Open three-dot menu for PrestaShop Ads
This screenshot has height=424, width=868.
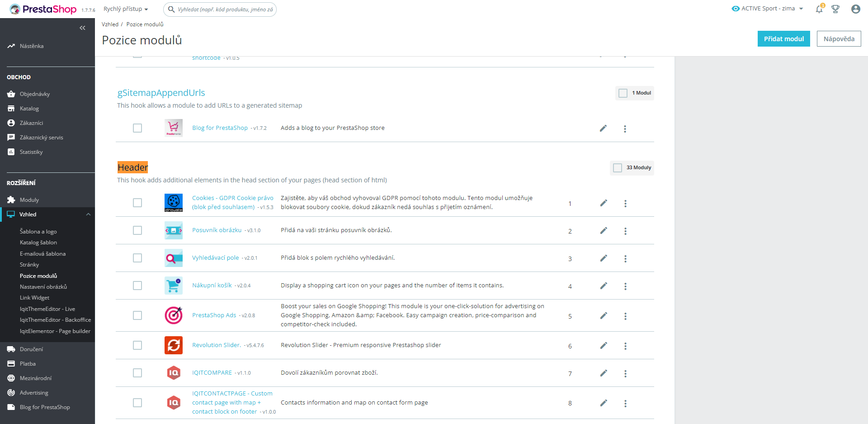(x=625, y=316)
